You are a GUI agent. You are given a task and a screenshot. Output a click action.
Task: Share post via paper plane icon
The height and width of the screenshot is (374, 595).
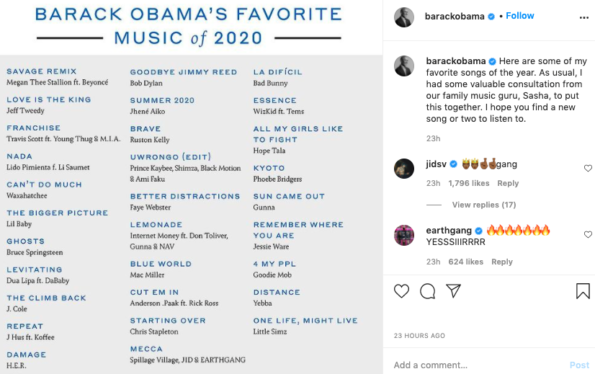(453, 291)
